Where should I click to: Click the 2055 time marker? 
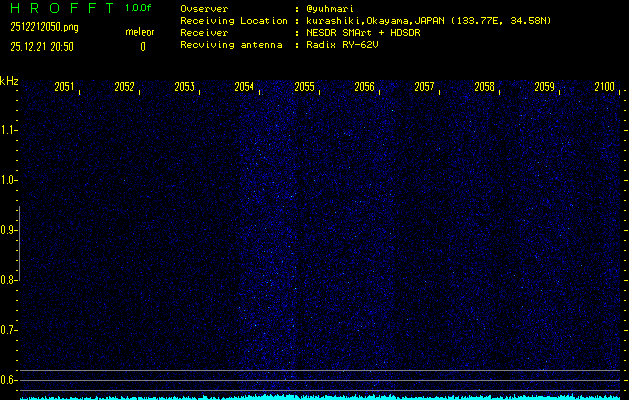[x=304, y=87]
